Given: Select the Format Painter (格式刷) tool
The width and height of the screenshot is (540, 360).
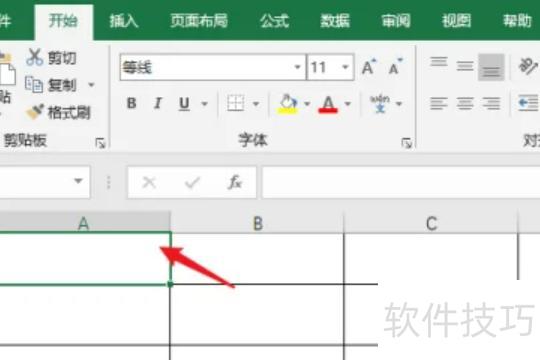Looking at the screenshot, I should [59, 112].
